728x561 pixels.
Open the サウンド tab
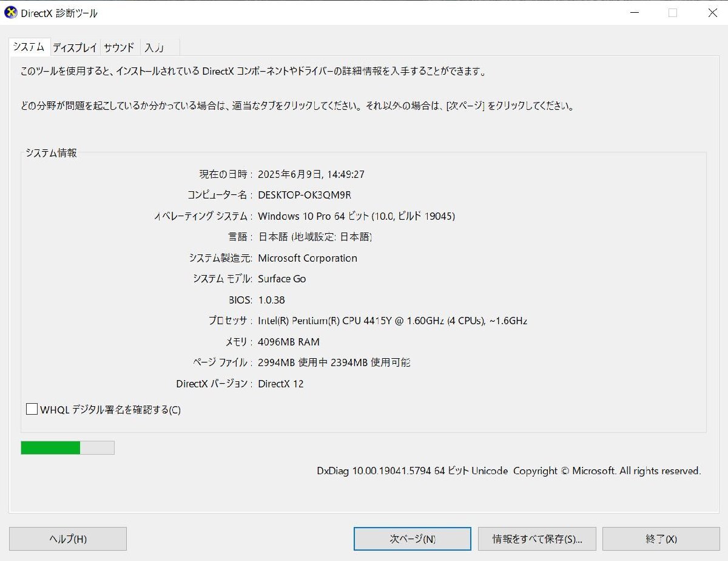pos(119,47)
